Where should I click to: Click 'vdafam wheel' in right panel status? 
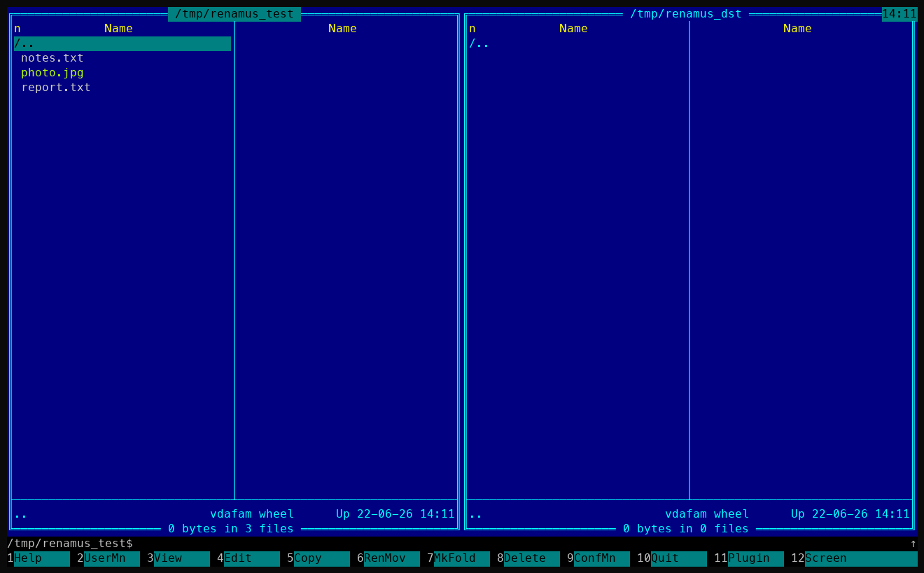tap(707, 514)
